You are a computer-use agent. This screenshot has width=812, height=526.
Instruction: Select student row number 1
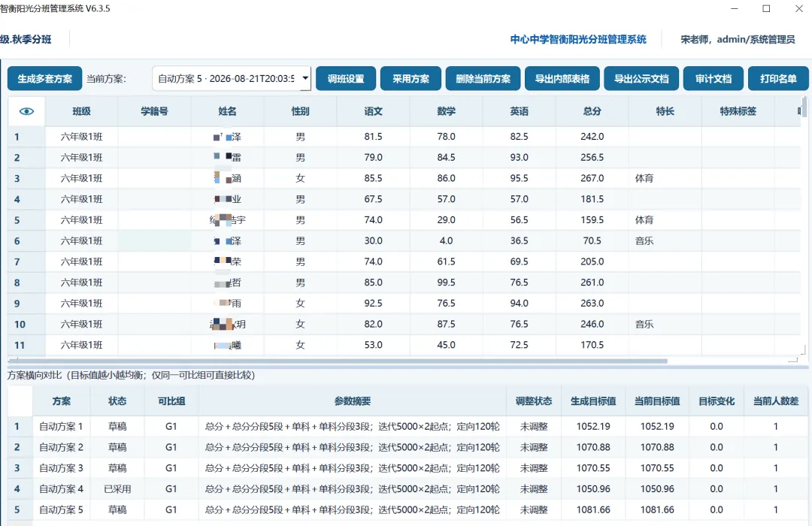click(x=26, y=137)
